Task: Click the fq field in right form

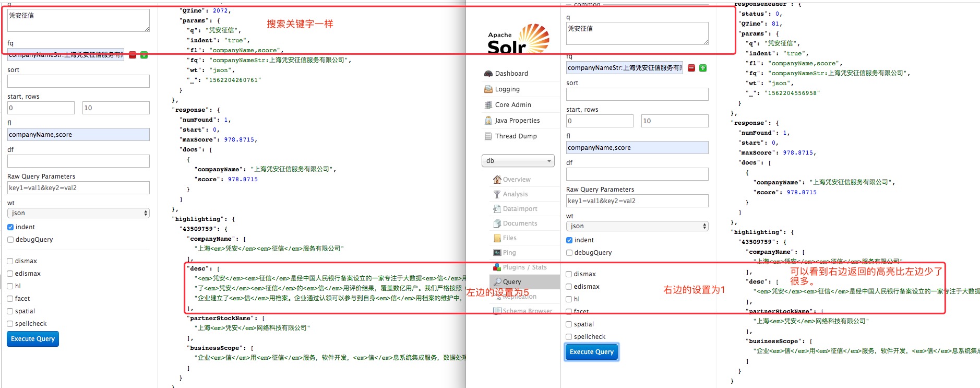Action: 625,68
